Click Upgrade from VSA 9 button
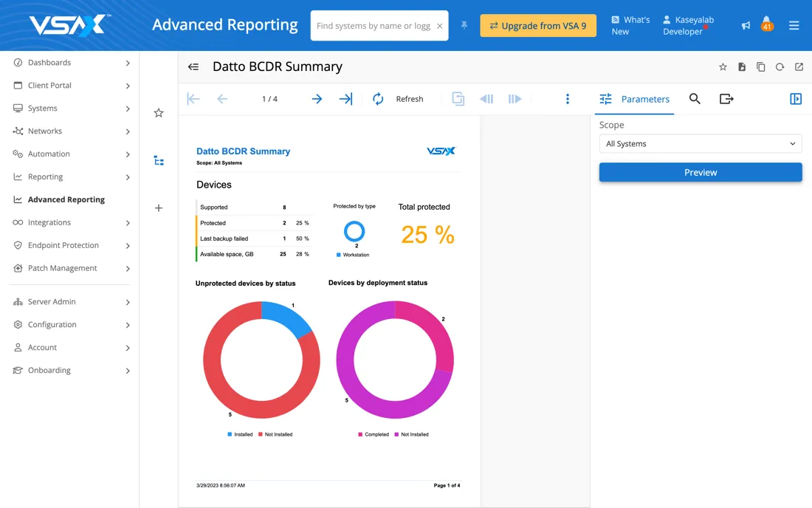This screenshot has width=812, height=508. pyautogui.click(x=537, y=26)
